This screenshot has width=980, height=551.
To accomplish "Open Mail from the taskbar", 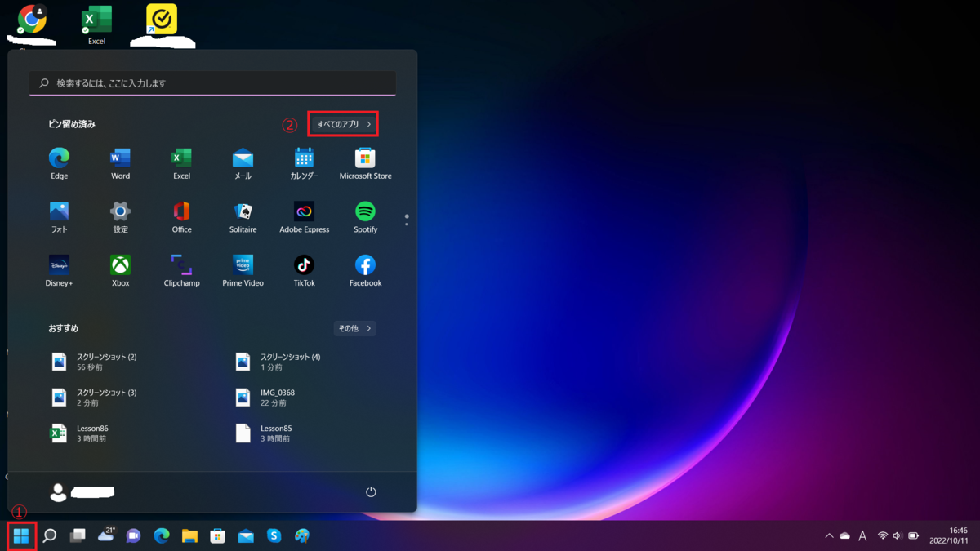I will pyautogui.click(x=246, y=535).
